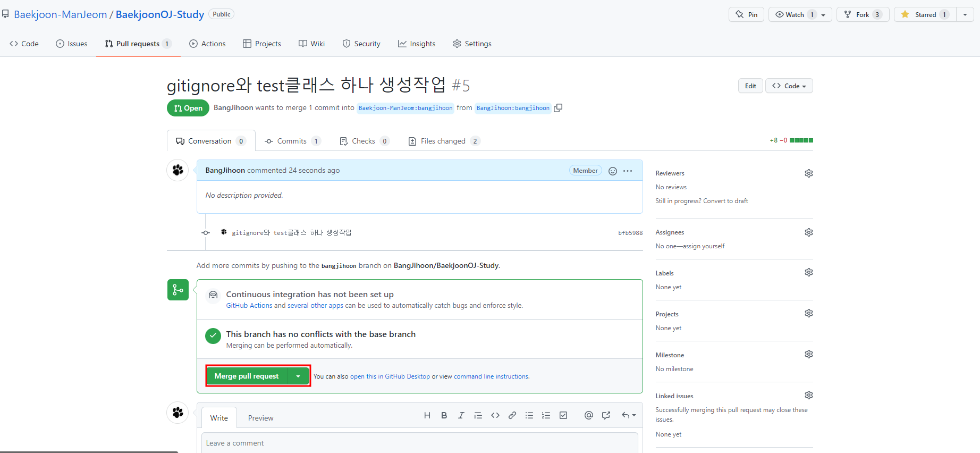The image size is (980, 453).
Task: Select the Conversation tab
Action: coord(211,141)
